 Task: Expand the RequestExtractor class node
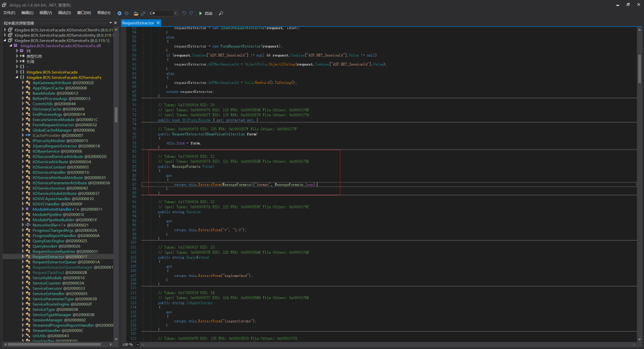click(x=23, y=257)
